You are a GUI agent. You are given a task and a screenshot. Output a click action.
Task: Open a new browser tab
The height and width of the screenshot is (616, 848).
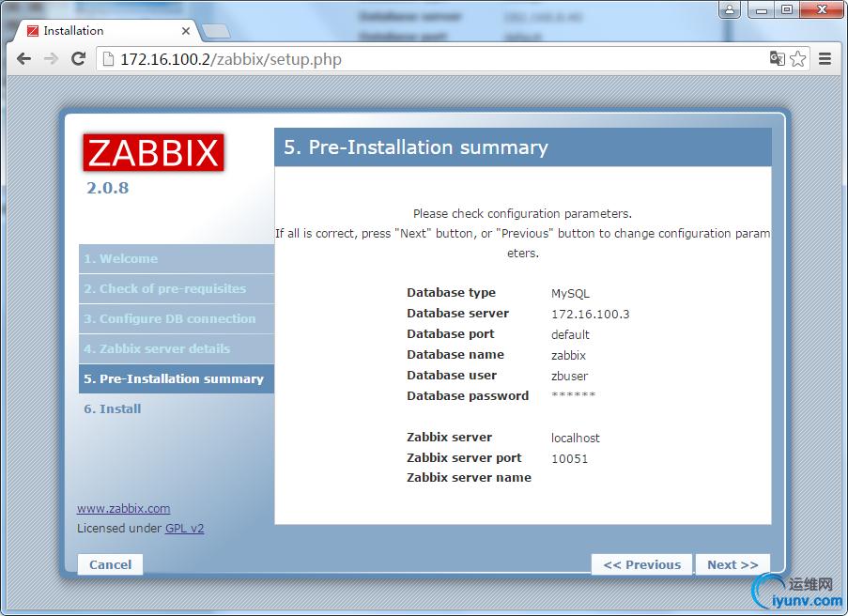click(216, 31)
